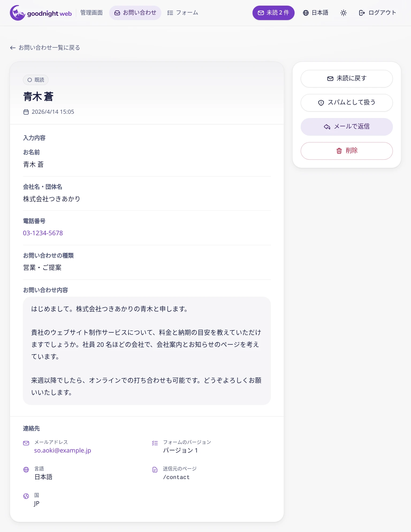Click the globe icon beside 言語
The height and width of the screenshot is (532, 411).
[x=26, y=470]
